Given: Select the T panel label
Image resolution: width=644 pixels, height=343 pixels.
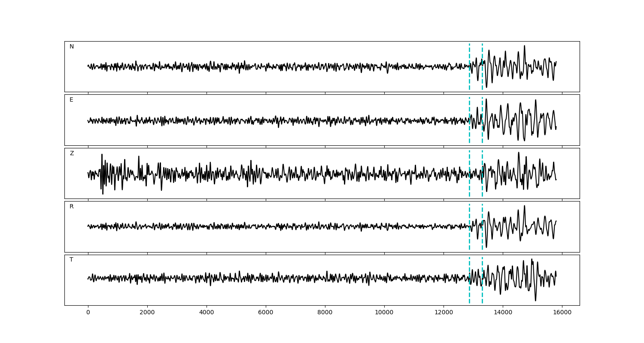Looking at the screenshot, I should click(x=71, y=260).
